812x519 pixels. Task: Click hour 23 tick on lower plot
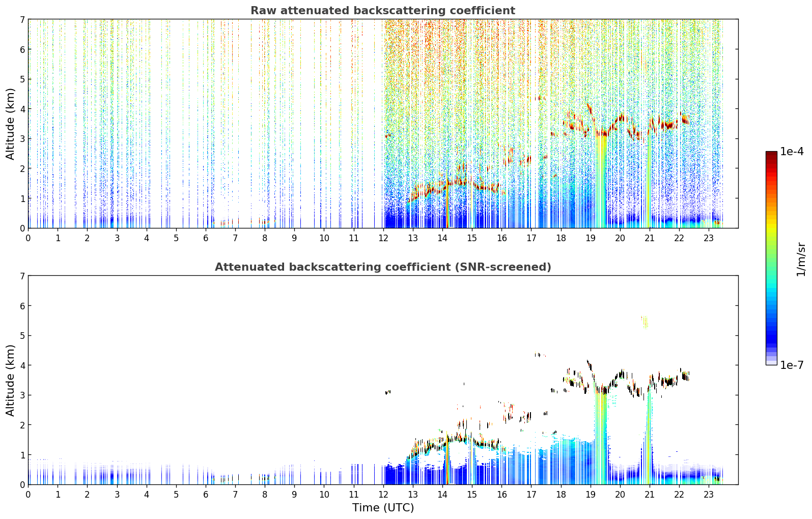[709, 494]
